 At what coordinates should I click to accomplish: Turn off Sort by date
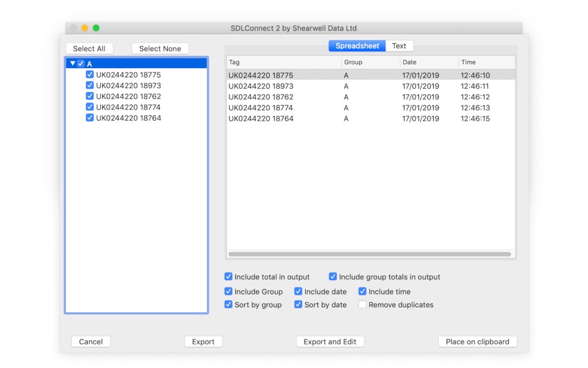[298, 305]
